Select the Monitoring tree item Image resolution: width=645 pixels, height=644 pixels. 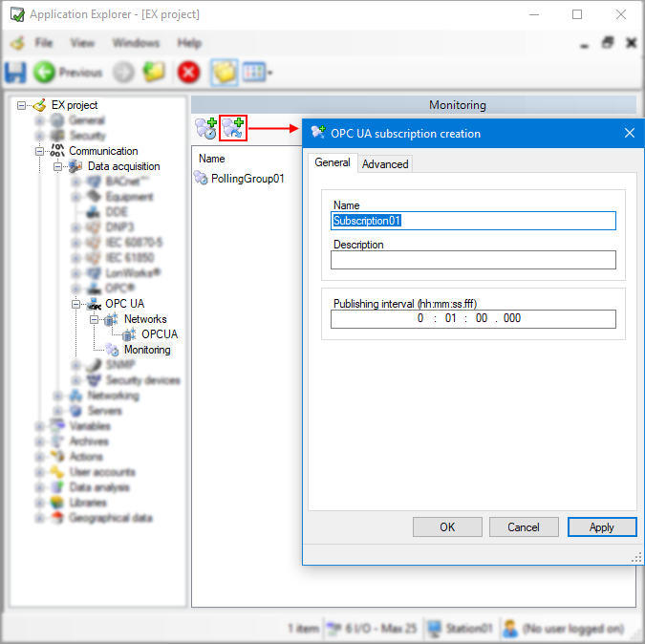click(146, 350)
